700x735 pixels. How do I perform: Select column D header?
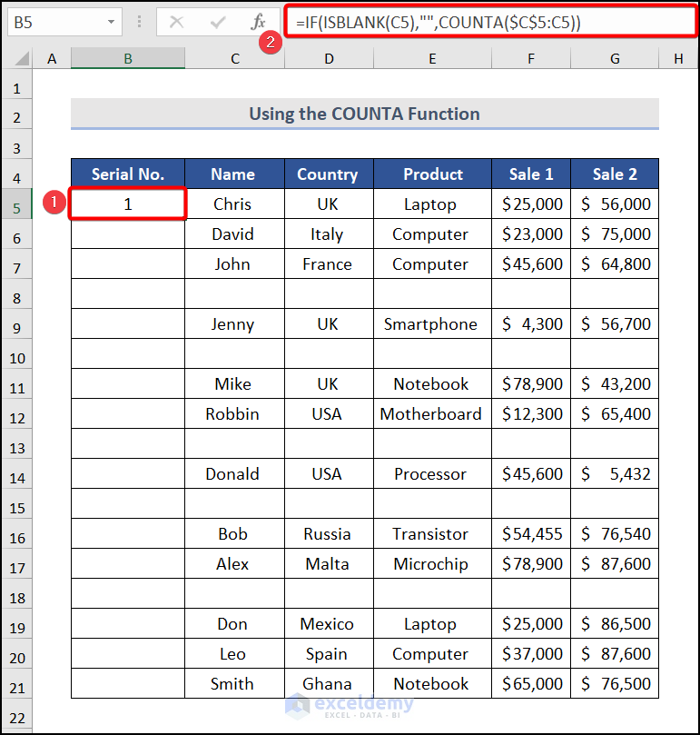click(328, 59)
